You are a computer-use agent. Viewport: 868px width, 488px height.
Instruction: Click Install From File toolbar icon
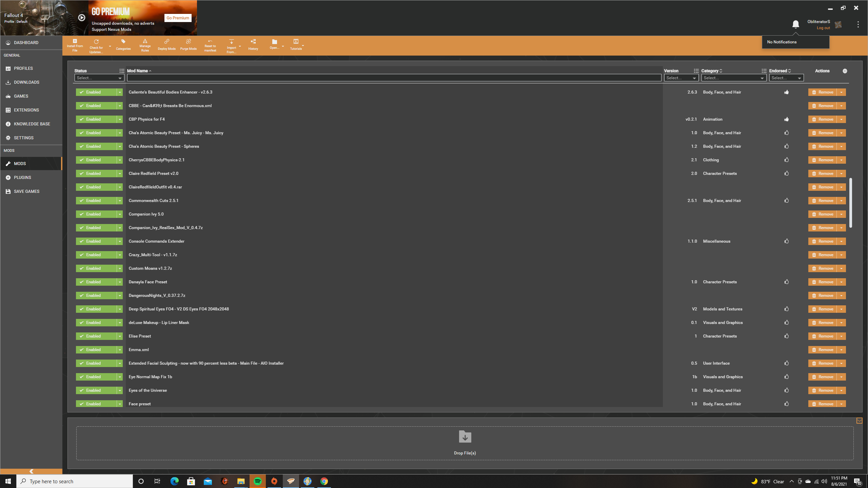click(75, 45)
